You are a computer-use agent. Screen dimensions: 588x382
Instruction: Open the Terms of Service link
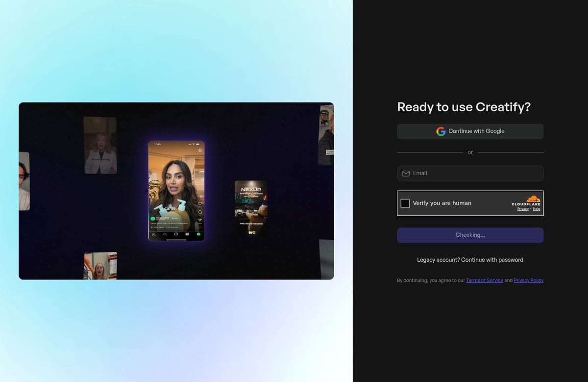tap(485, 280)
